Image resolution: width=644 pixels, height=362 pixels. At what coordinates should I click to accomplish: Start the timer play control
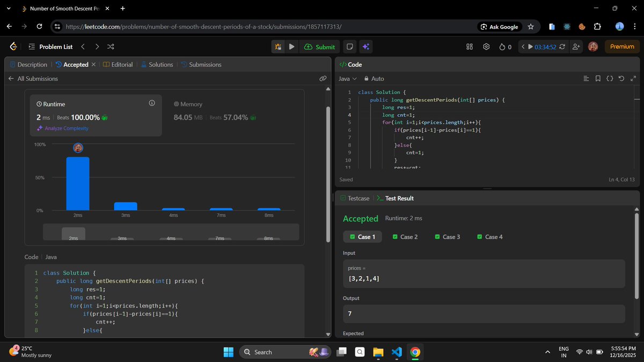coord(531,47)
